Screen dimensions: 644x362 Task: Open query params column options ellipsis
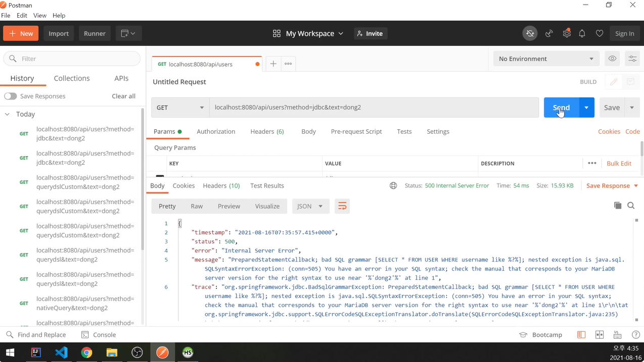[x=592, y=163]
